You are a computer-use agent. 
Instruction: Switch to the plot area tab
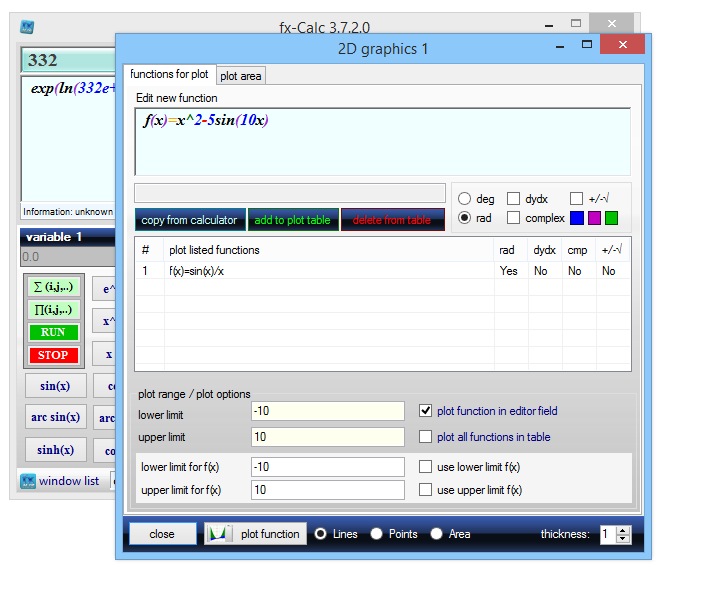pos(240,76)
